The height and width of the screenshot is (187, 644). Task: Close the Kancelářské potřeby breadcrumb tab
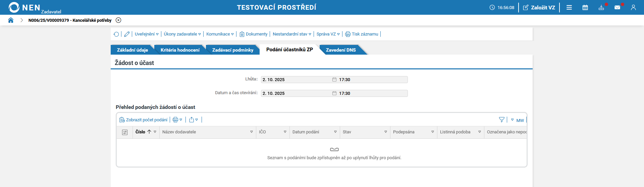[118, 20]
